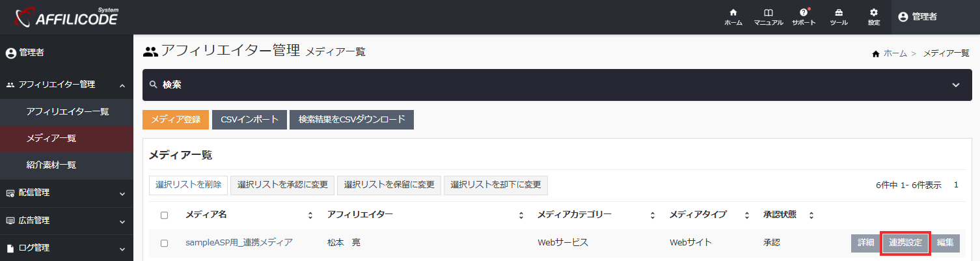Click the AFFILICODE System logo
This screenshot has height=261, width=980.
[x=66, y=17]
